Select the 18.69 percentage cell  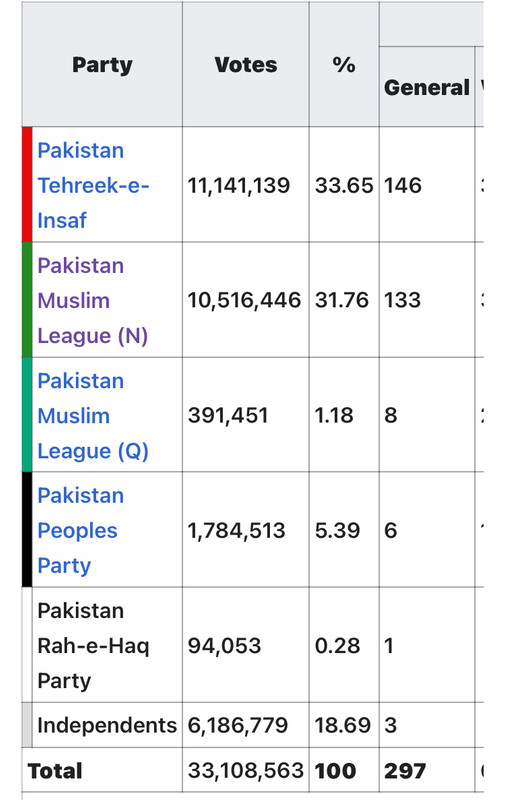pyautogui.click(x=344, y=725)
